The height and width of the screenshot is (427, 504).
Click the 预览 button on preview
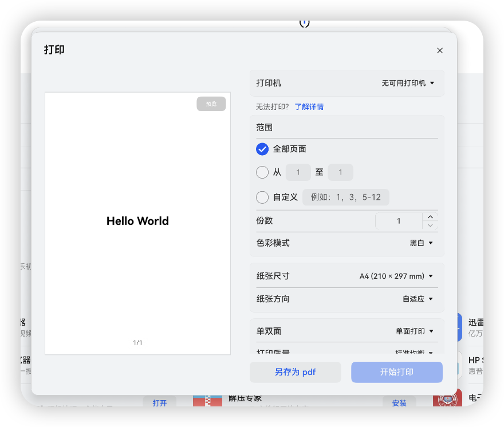point(211,104)
